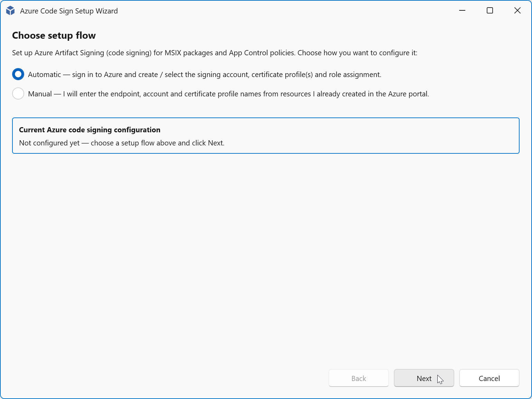Click the Cancel button
Viewport: 532px width, 399px height.
(x=489, y=378)
